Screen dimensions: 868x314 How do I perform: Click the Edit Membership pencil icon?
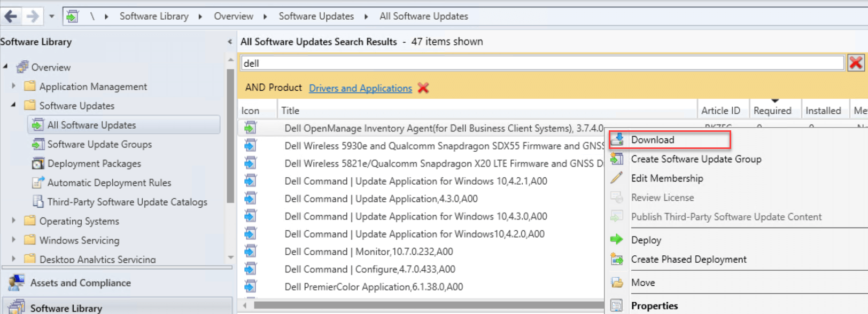pos(617,178)
